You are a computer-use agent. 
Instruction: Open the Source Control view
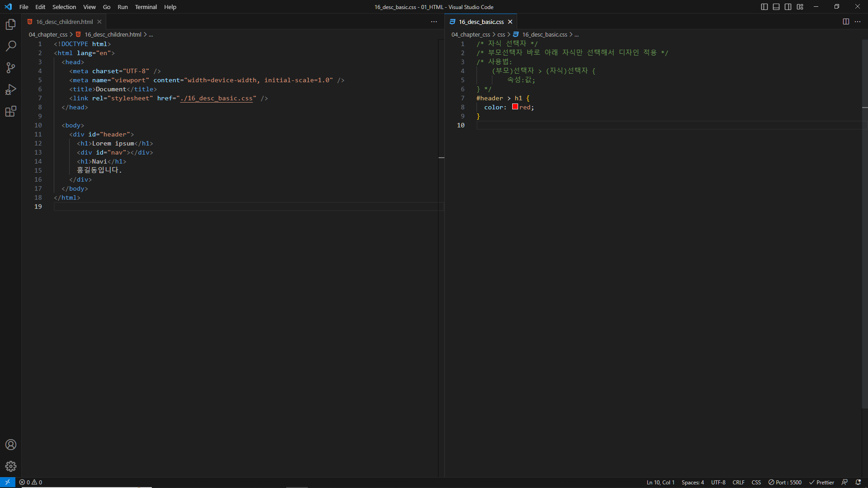click(x=11, y=68)
